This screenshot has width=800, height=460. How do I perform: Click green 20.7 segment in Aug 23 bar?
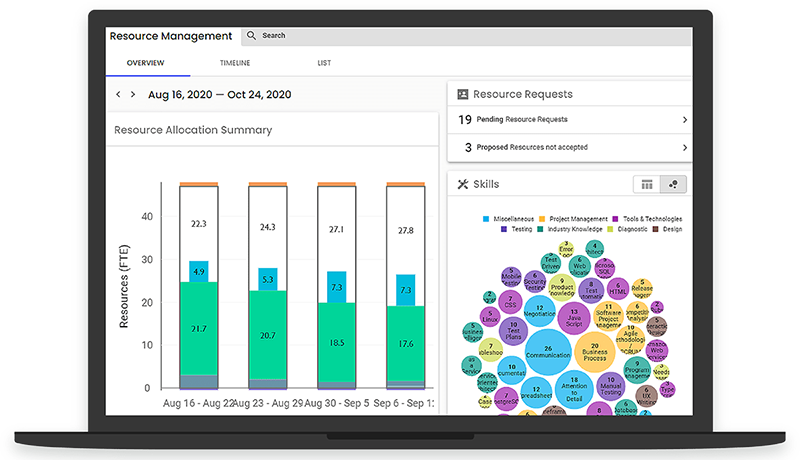pos(268,335)
